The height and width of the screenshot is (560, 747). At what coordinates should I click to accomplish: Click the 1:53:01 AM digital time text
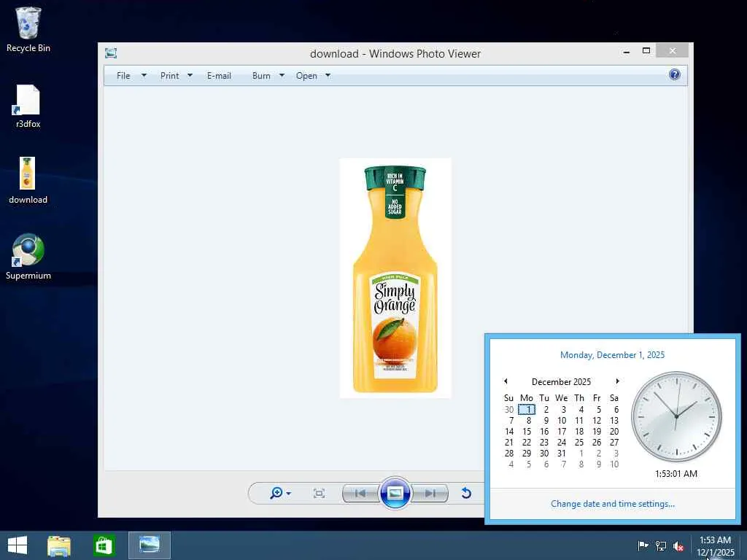(x=676, y=474)
